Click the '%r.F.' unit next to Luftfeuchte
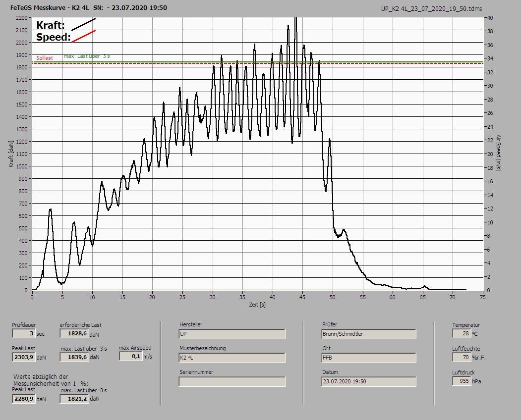 (479, 358)
